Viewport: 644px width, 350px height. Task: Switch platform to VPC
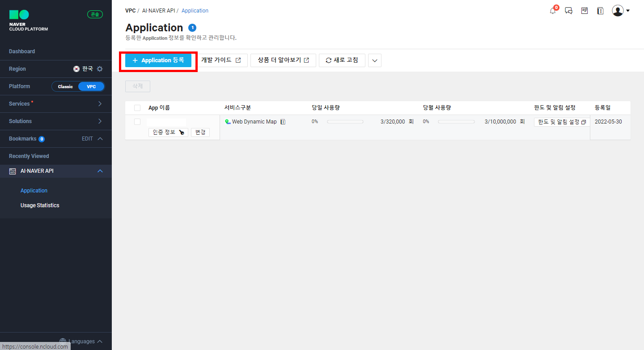(x=91, y=86)
